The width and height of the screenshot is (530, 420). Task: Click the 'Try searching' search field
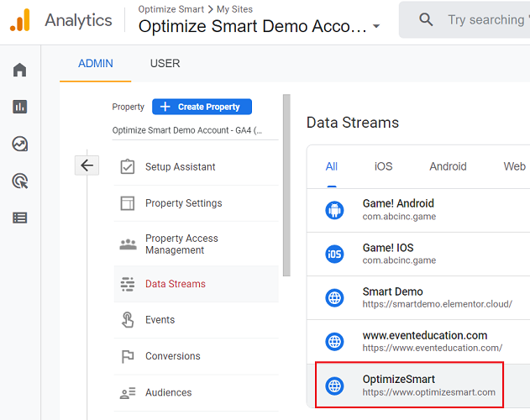[464, 19]
